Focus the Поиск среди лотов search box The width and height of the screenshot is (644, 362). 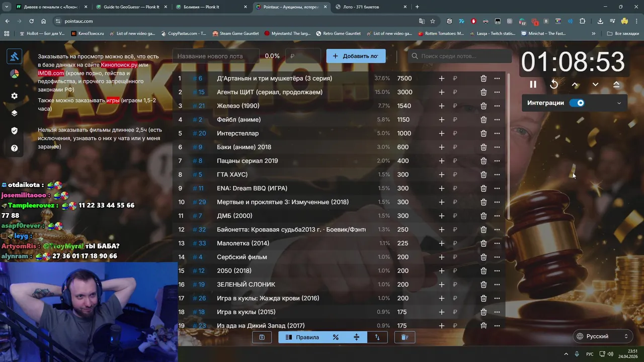459,56
